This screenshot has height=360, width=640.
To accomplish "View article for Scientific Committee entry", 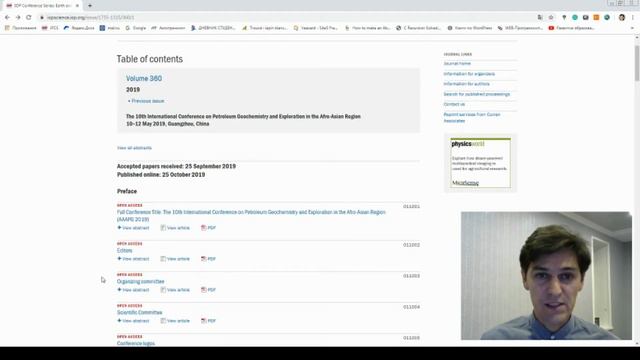I will [x=175, y=321].
